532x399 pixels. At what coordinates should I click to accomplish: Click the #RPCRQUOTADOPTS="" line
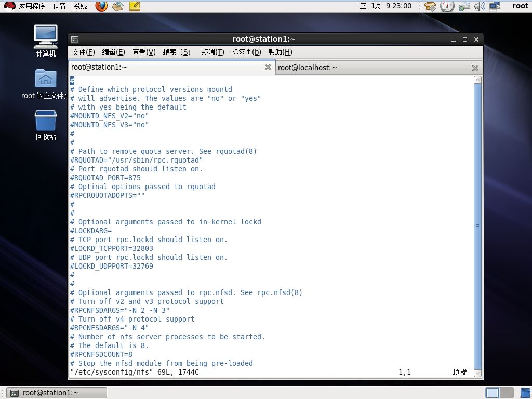coord(107,195)
